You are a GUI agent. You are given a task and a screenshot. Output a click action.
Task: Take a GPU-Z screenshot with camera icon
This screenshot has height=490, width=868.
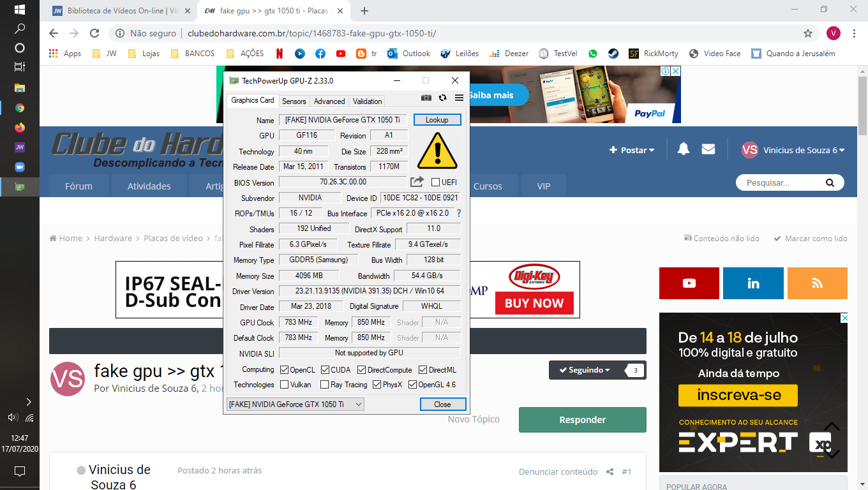pos(426,98)
